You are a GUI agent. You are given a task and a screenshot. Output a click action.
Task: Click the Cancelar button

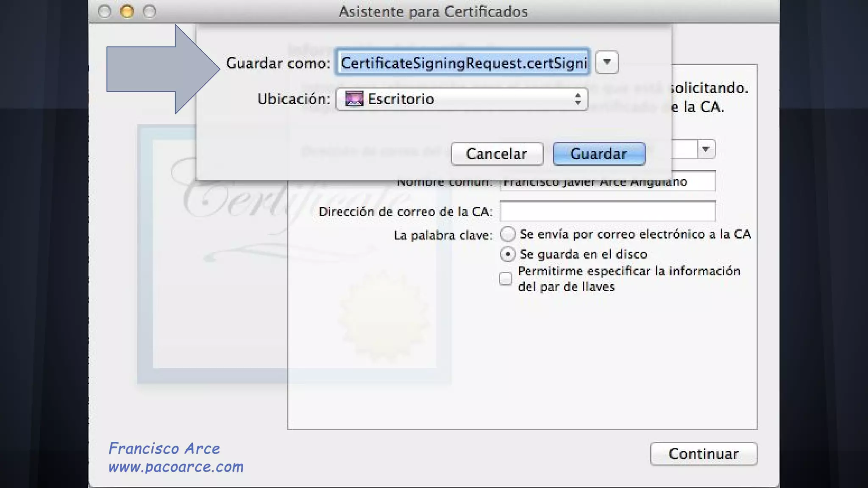coord(497,154)
